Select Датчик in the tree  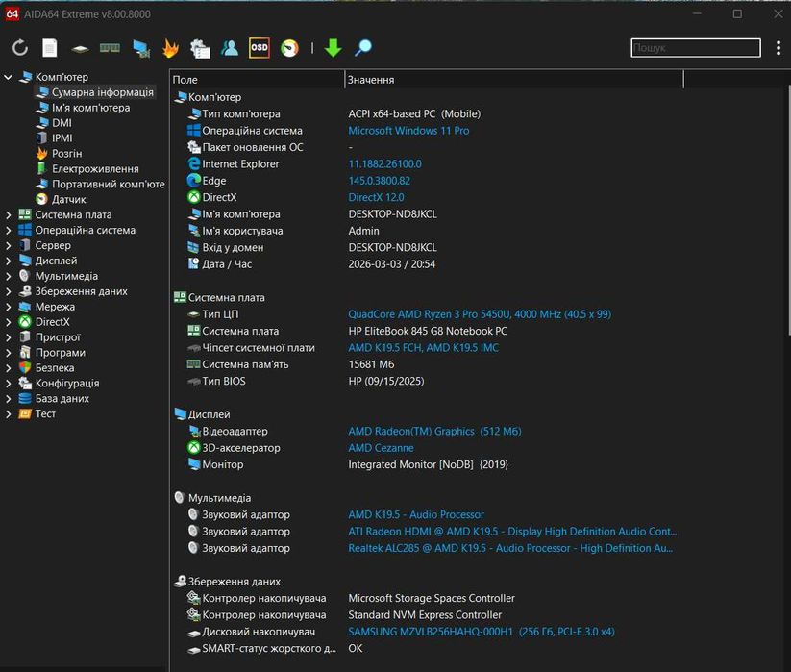point(68,199)
